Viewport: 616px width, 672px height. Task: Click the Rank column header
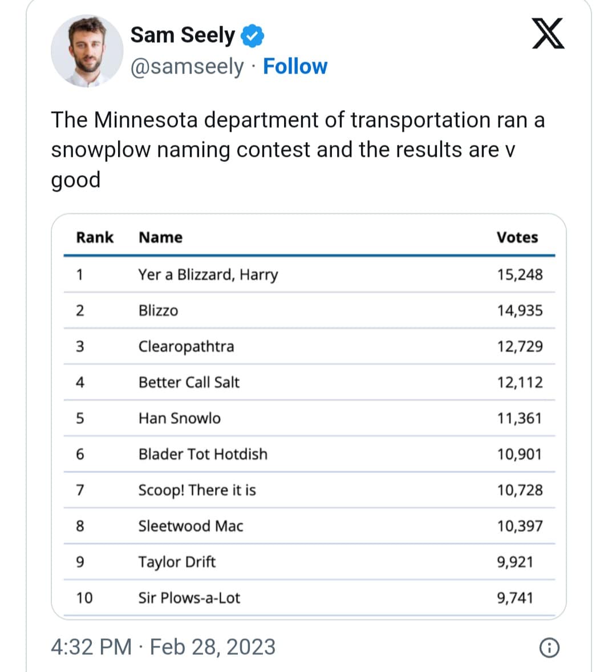point(95,237)
